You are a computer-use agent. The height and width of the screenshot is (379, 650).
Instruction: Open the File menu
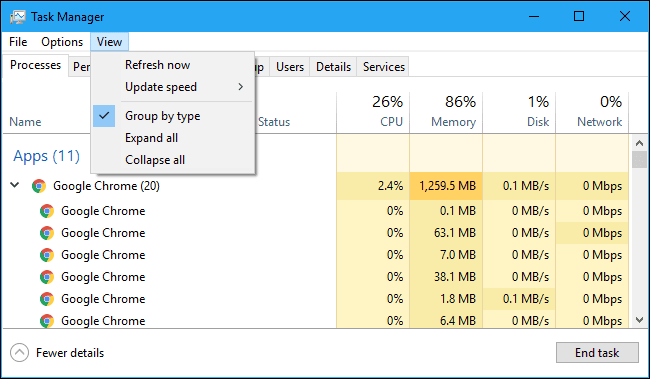pos(18,42)
